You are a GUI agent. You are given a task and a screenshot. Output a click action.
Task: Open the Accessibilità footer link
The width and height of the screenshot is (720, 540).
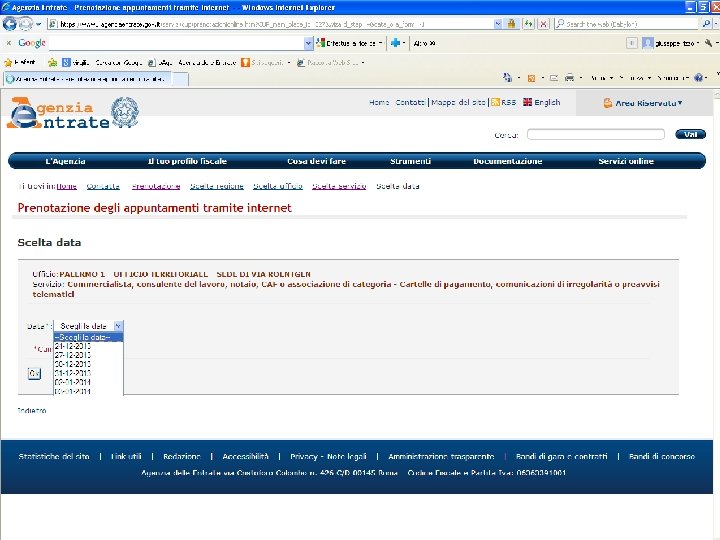coord(245,456)
